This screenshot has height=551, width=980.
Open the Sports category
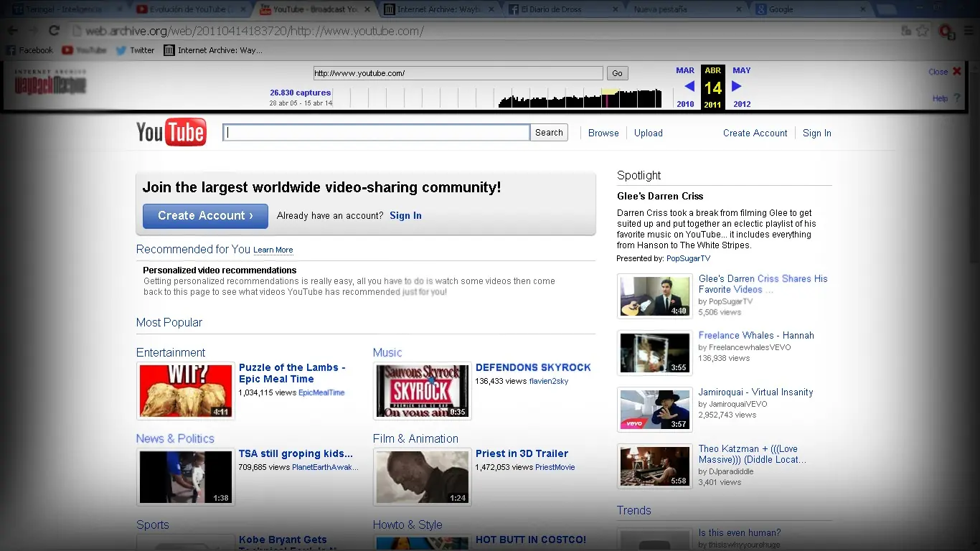(x=153, y=524)
